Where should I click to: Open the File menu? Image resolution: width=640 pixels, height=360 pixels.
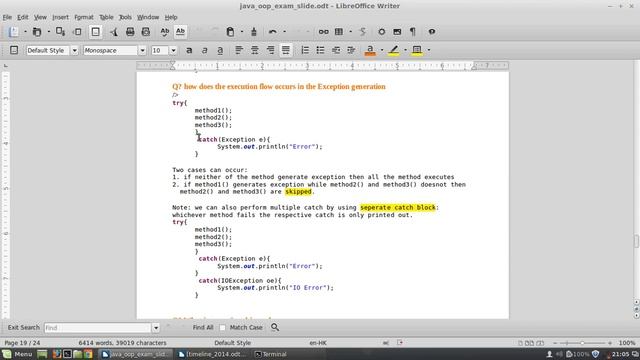(x=7, y=17)
